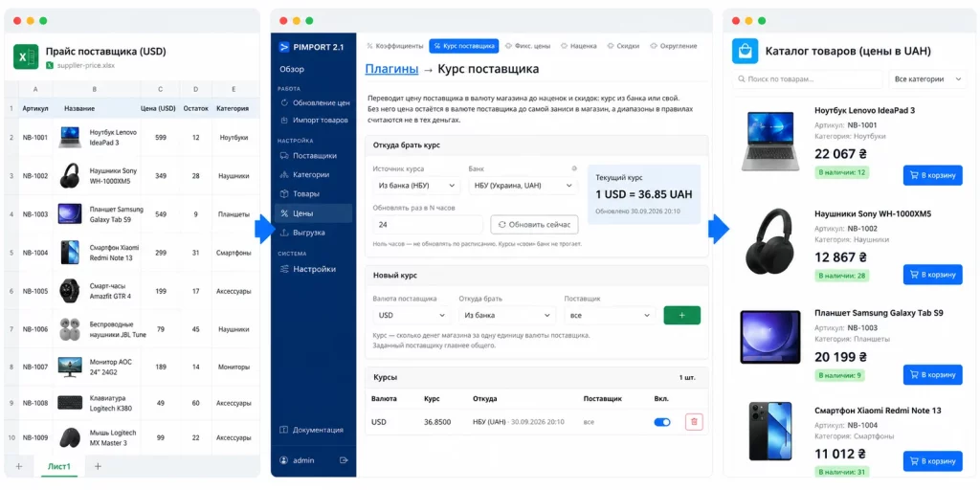This screenshot has height=490, width=980.
Task: Open Категории section in sidebar
Action: [x=304, y=174]
